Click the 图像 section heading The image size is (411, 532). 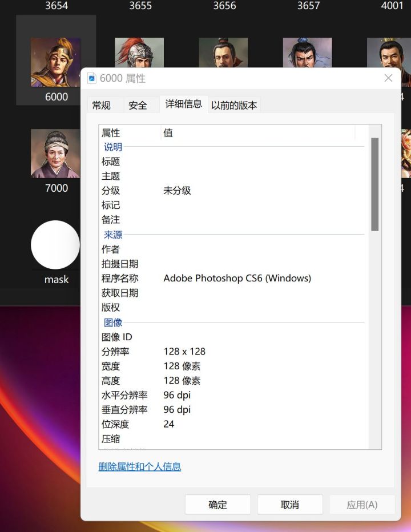113,323
